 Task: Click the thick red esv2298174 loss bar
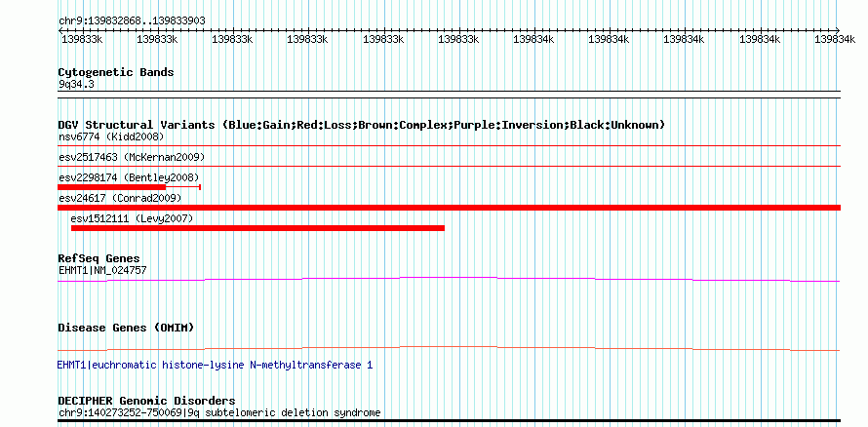tap(112, 187)
